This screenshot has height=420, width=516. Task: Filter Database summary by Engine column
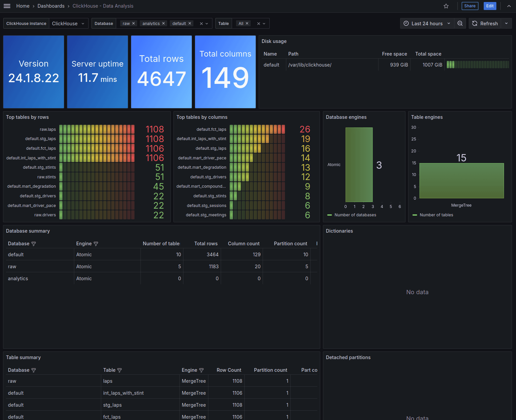(96, 244)
